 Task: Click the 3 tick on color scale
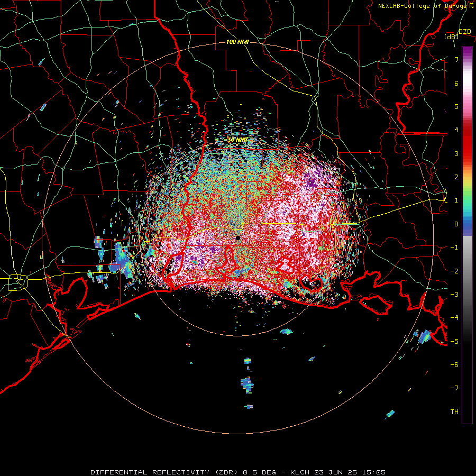(x=456, y=153)
